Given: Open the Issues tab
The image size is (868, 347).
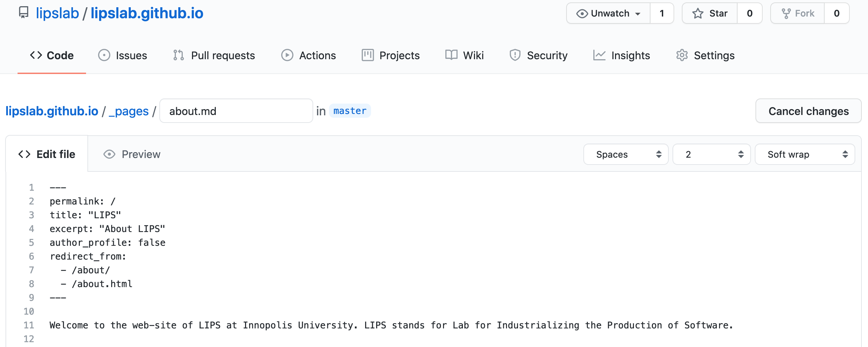Looking at the screenshot, I should coord(123,55).
